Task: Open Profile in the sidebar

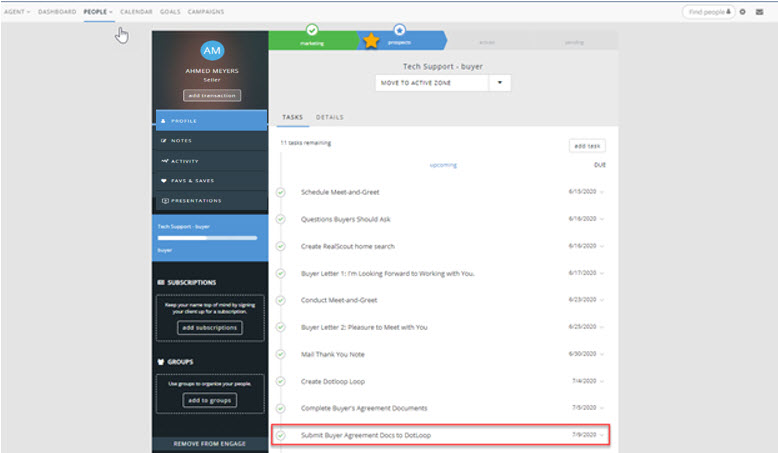Action: point(211,121)
